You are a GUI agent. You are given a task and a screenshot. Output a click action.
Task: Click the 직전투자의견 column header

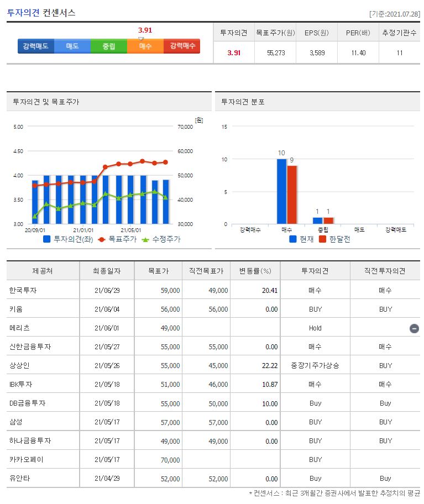coord(385,271)
